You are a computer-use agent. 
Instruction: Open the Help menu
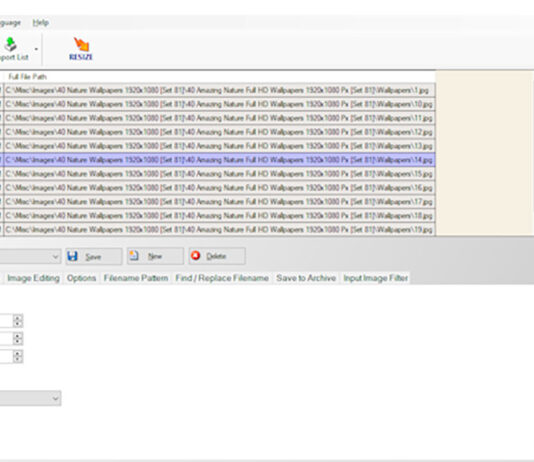(x=41, y=23)
